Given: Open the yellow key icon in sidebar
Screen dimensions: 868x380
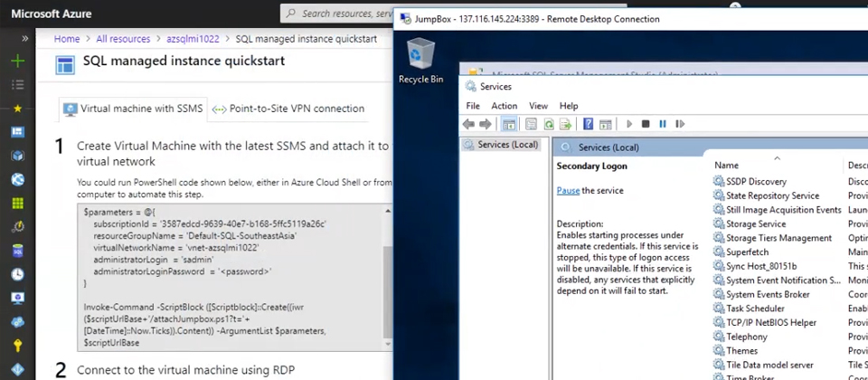Looking at the screenshot, I should pyautogui.click(x=18, y=346).
